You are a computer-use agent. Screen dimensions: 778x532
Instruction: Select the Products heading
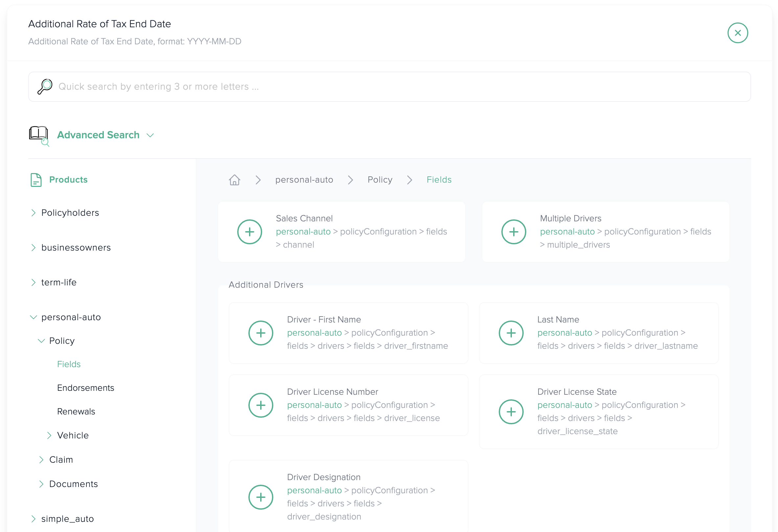click(68, 180)
